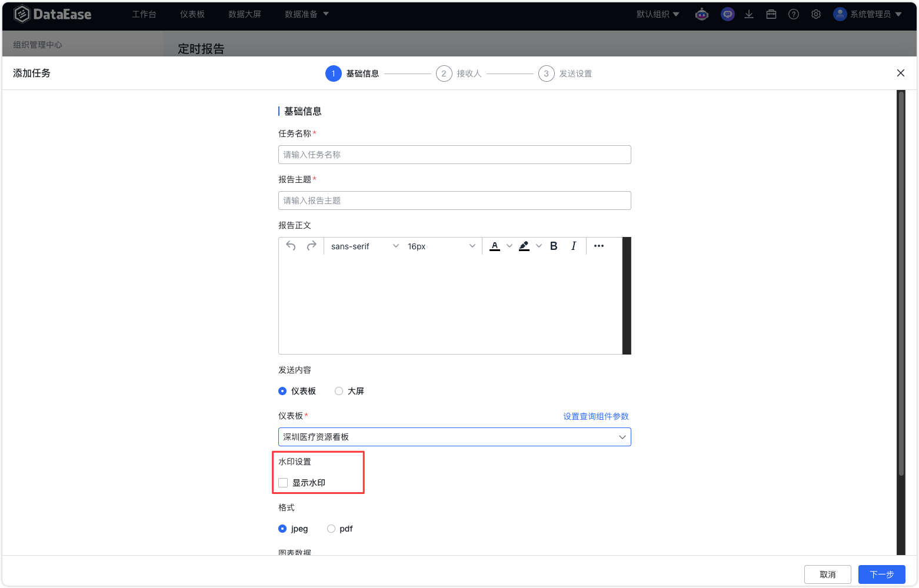Image resolution: width=919 pixels, height=588 pixels.
Task: Show more editor tools via ellipsis
Action: click(x=599, y=246)
